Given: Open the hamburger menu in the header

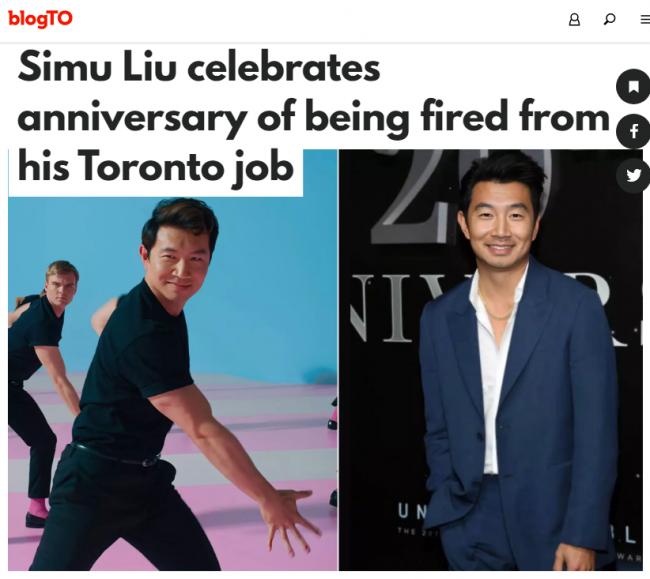Looking at the screenshot, I should click(645, 19).
